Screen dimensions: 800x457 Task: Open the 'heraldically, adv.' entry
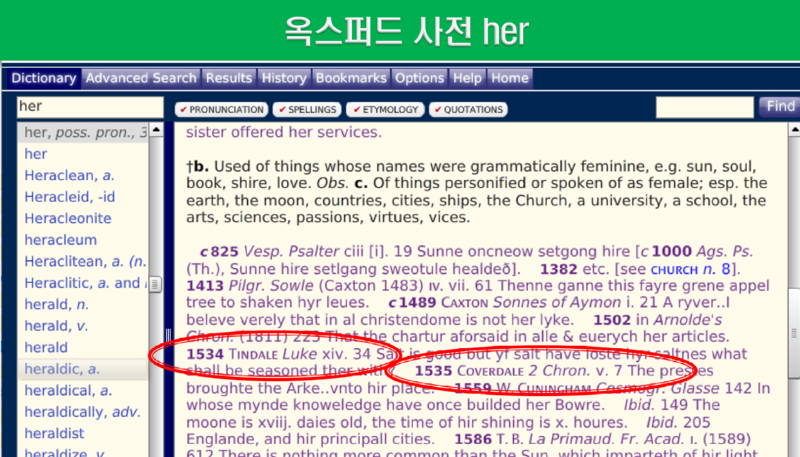tap(82, 412)
